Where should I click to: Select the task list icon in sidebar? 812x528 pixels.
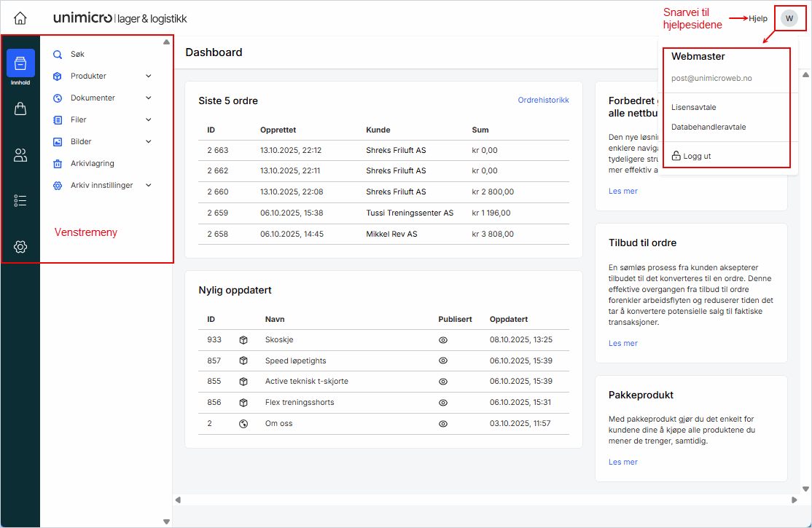[20, 201]
